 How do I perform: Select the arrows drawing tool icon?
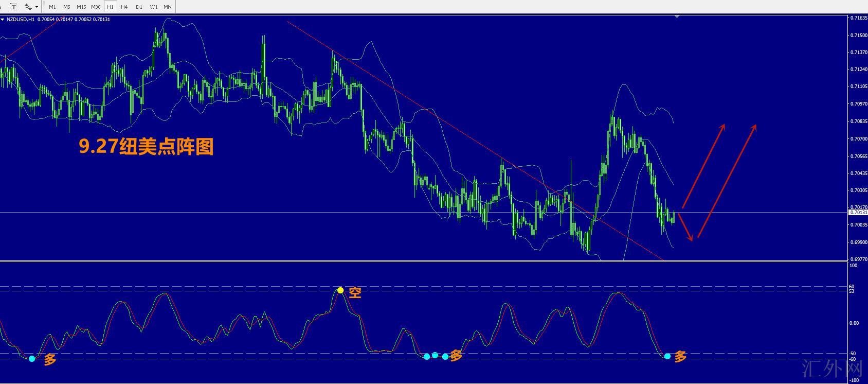coord(28,7)
